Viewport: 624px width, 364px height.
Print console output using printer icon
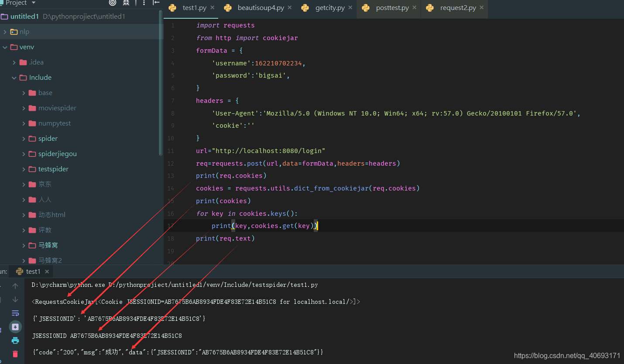coord(15,340)
